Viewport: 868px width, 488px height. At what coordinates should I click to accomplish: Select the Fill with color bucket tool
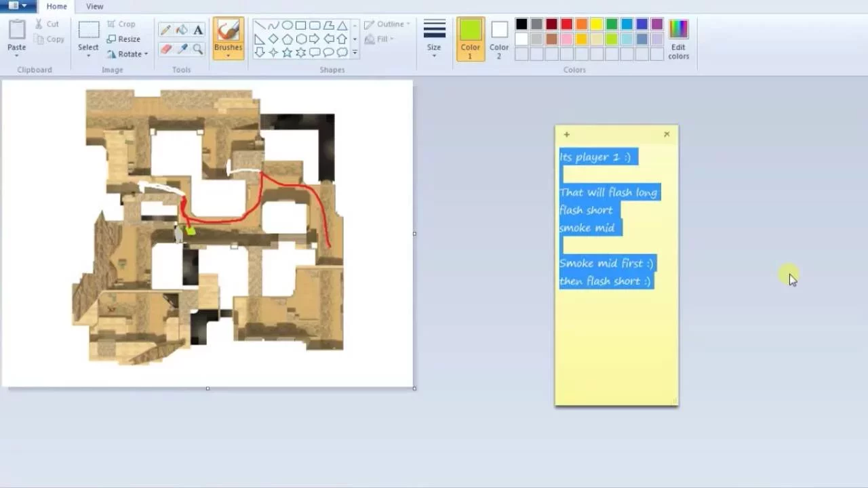coord(182,30)
